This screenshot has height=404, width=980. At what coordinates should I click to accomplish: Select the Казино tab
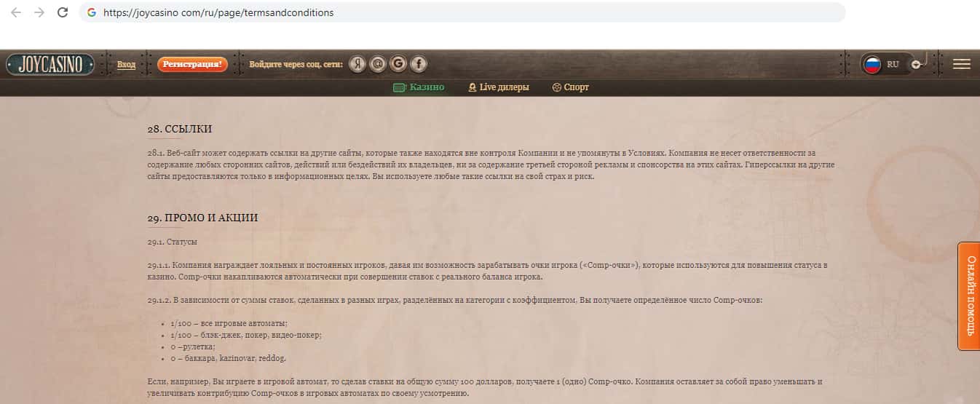click(419, 87)
